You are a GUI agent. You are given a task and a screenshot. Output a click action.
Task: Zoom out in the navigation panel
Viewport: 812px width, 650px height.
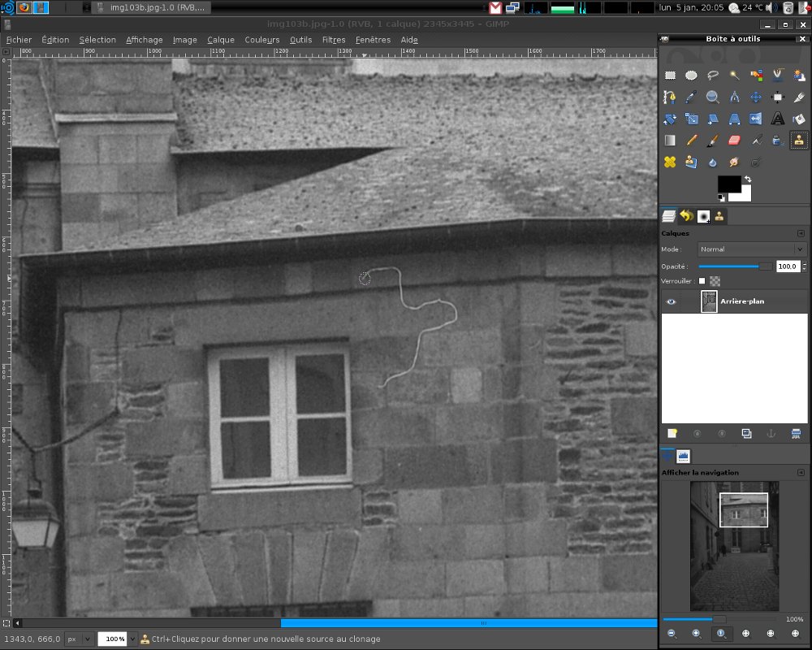click(672, 634)
